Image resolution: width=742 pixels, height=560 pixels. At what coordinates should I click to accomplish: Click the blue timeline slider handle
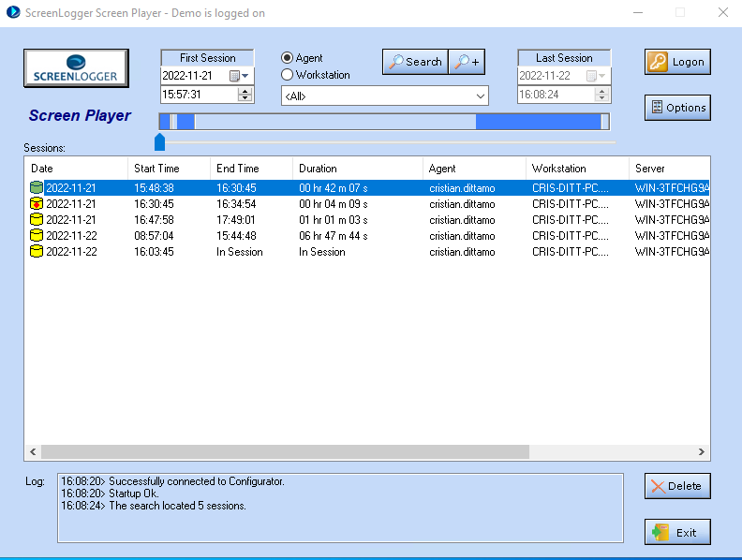pos(159,141)
